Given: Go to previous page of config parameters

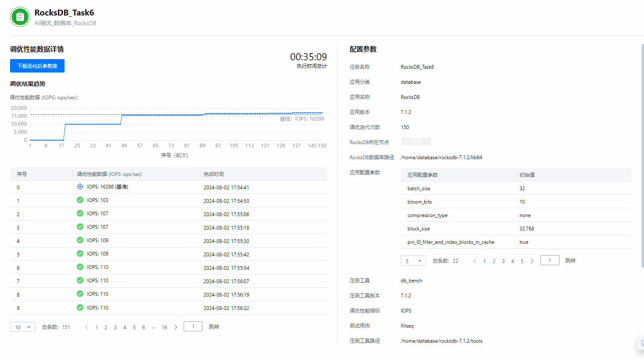Looking at the screenshot, I should coord(475,261).
